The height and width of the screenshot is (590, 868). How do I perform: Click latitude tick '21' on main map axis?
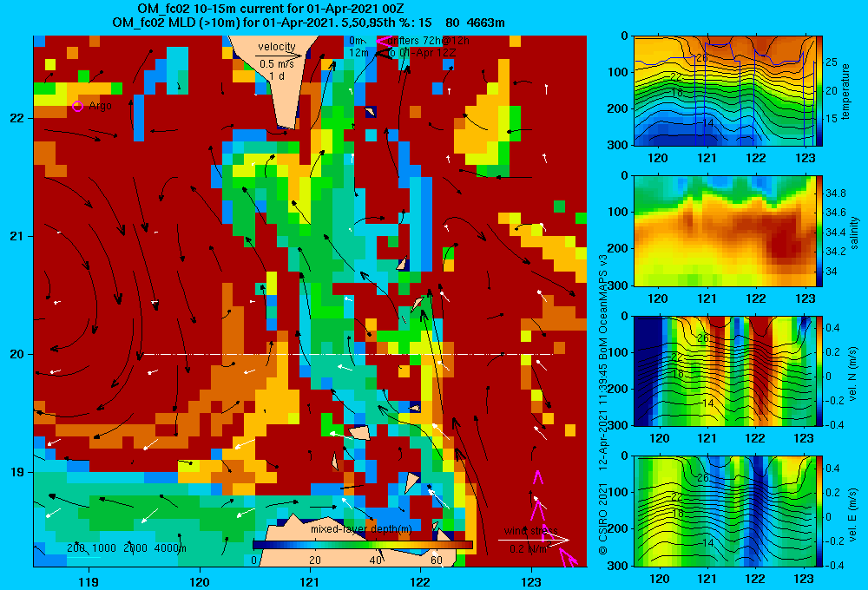[17, 236]
